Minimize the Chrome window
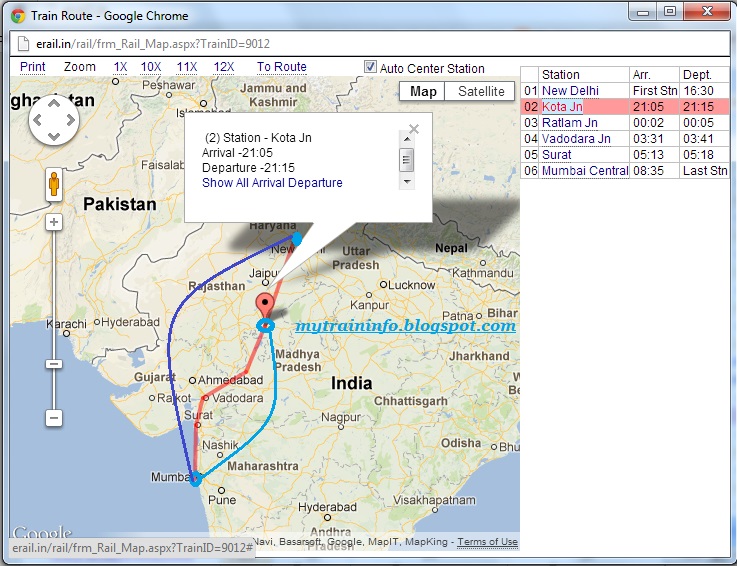The width and height of the screenshot is (737, 566). point(643,12)
